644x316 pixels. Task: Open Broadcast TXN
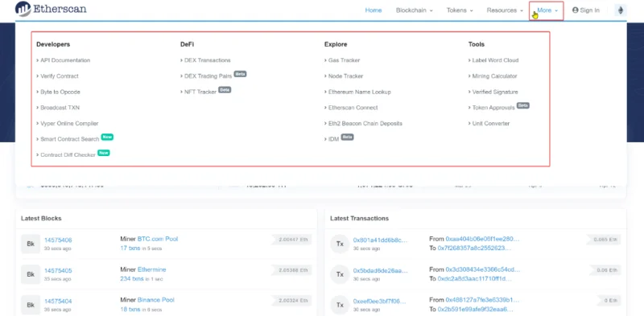[60, 108]
